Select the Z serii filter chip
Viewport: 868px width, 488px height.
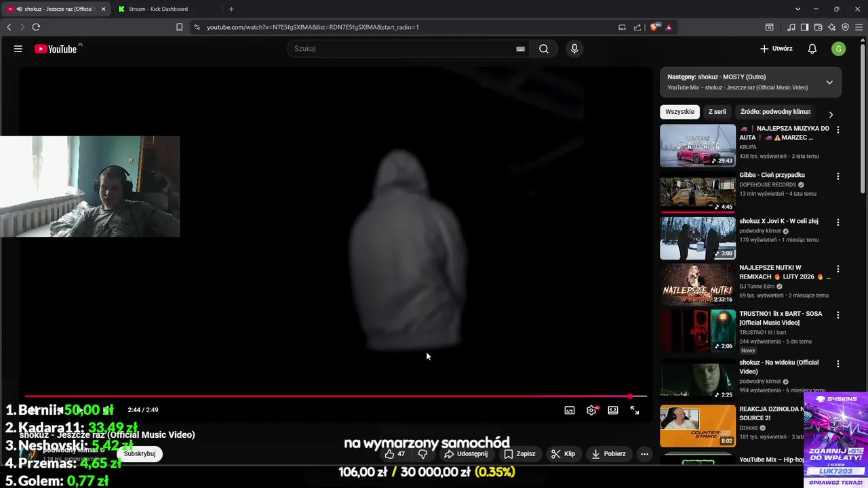tap(717, 112)
